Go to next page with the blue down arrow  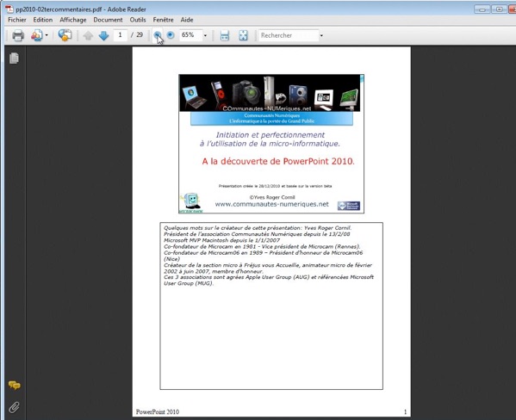[x=103, y=35]
